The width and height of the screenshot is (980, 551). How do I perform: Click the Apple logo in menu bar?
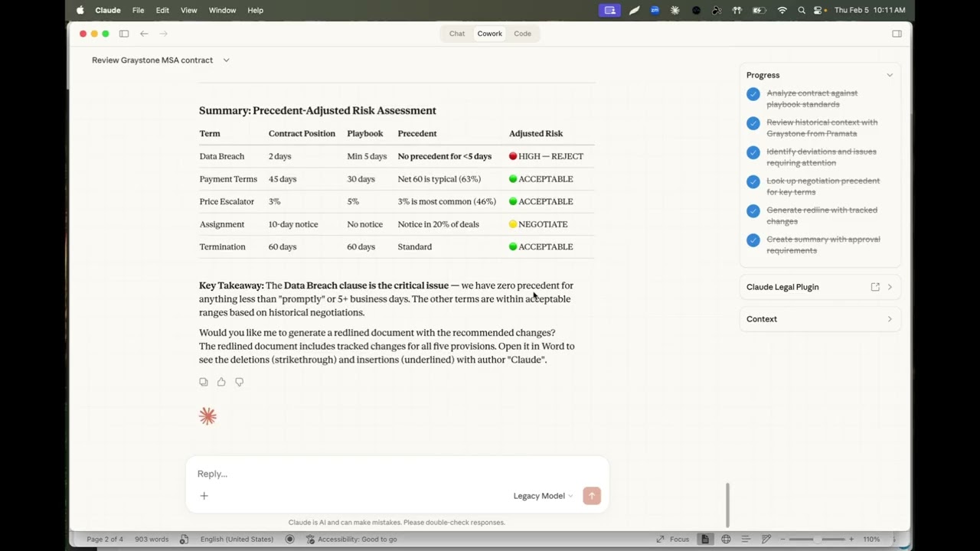[80, 10]
